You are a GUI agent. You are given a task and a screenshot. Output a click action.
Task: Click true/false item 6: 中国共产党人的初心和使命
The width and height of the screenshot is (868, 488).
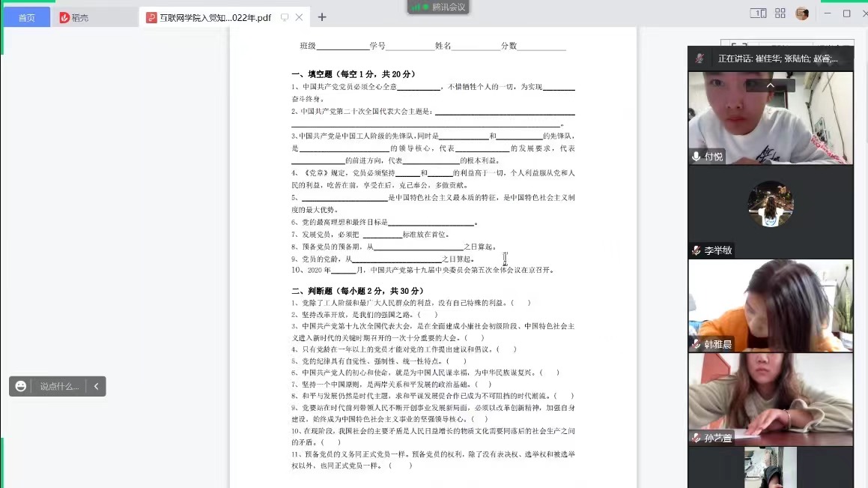point(425,373)
